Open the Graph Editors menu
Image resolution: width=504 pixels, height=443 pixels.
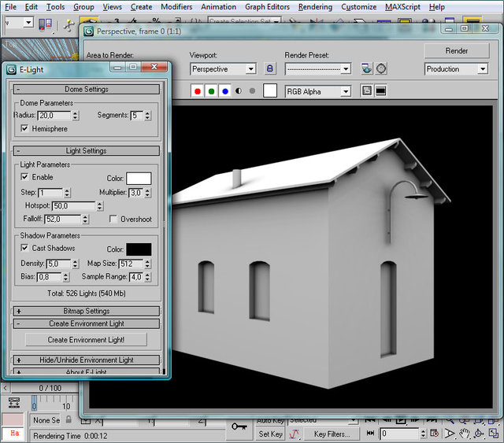tap(267, 7)
